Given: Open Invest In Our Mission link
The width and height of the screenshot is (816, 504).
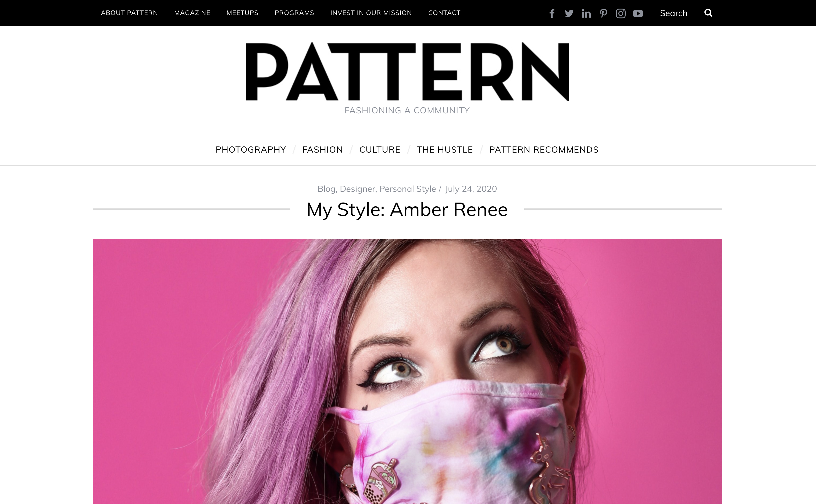Looking at the screenshot, I should click(x=371, y=13).
